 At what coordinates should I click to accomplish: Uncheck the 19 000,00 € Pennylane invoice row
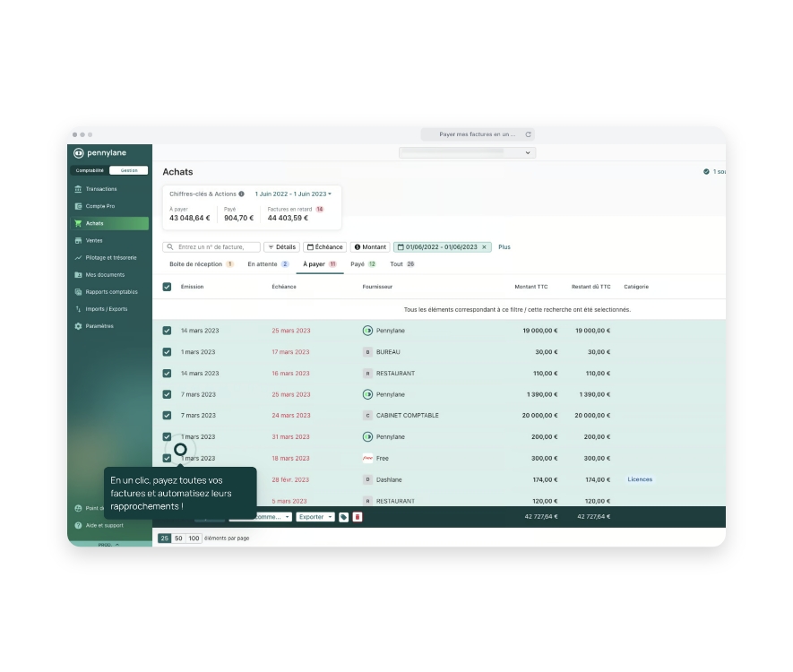167,331
